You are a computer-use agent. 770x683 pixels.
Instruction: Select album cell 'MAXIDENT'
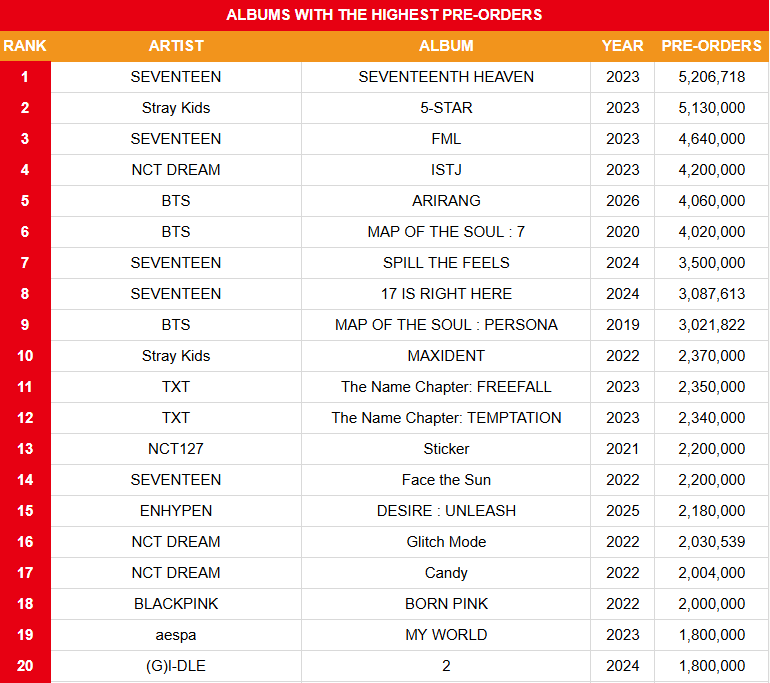pos(446,355)
